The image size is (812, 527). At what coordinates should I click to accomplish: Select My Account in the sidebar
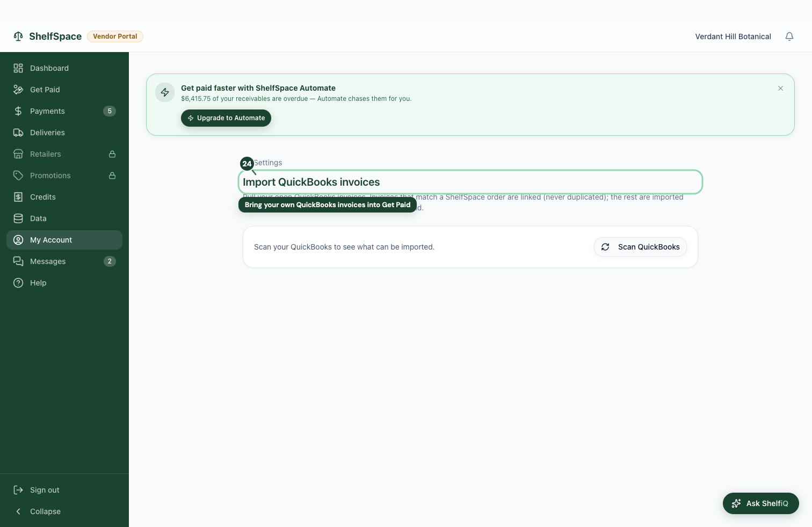pyautogui.click(x=64, y=240)
